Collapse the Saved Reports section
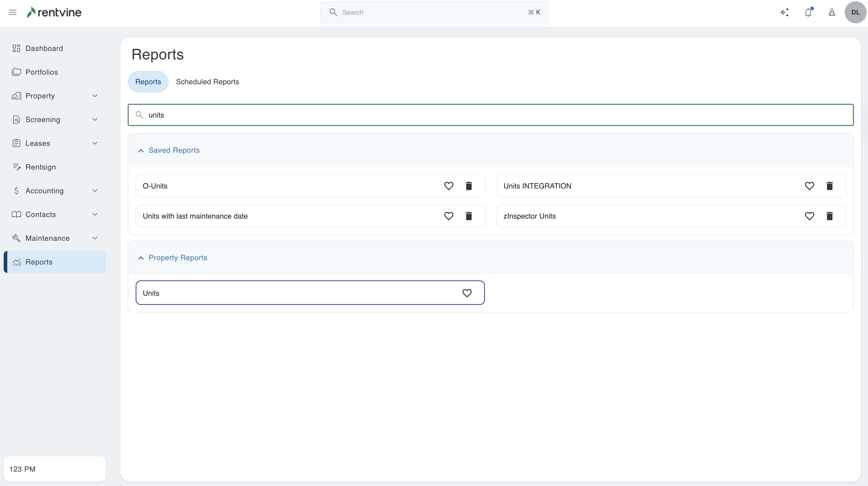Screen dimensions: 868x486 141,151
